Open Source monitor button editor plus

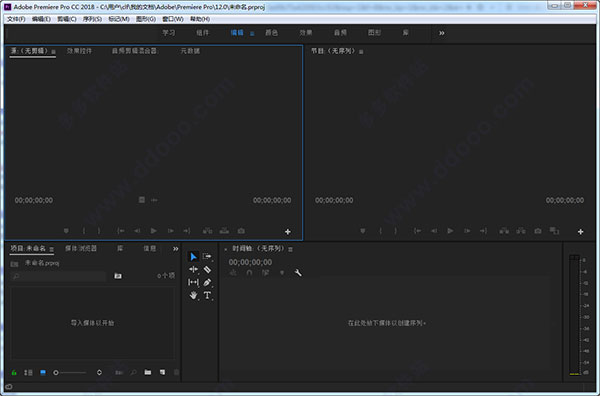(288, 231)
